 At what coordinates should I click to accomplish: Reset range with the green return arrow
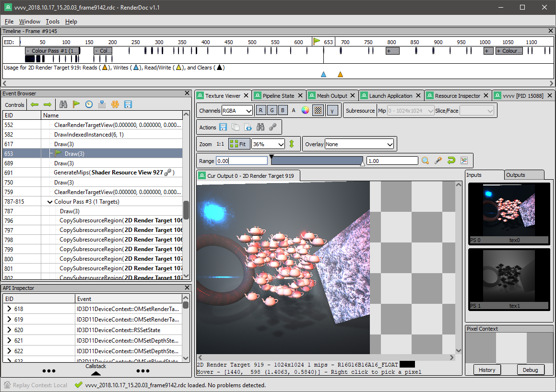451,161
